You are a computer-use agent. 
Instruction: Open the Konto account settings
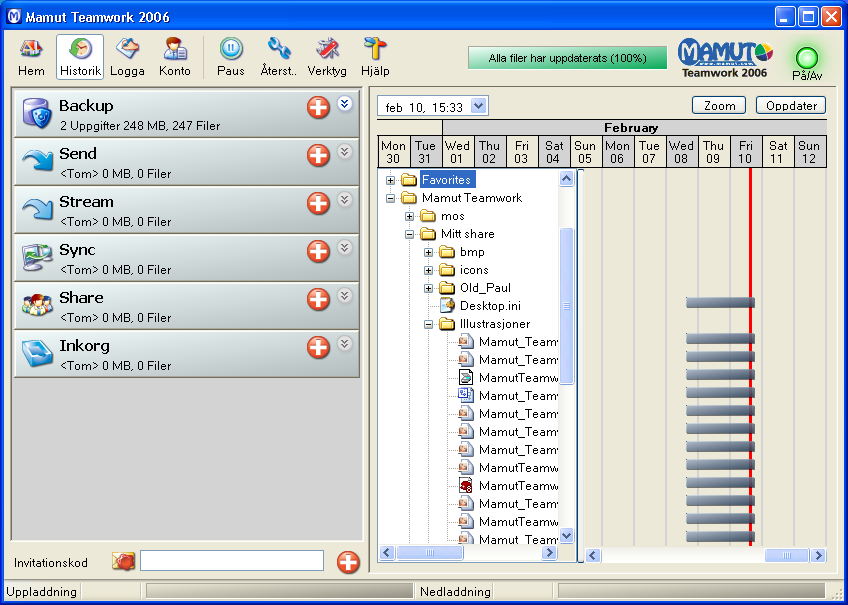tap(175, 57)
